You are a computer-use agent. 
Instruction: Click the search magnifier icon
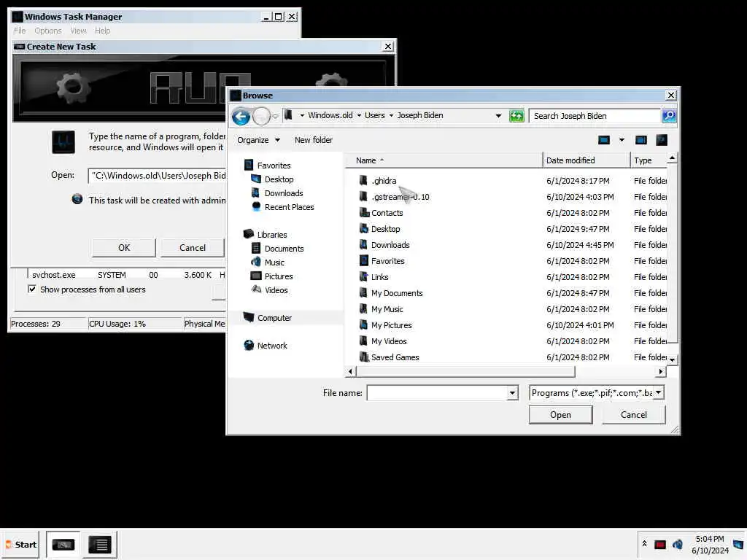tap(669, 116)
